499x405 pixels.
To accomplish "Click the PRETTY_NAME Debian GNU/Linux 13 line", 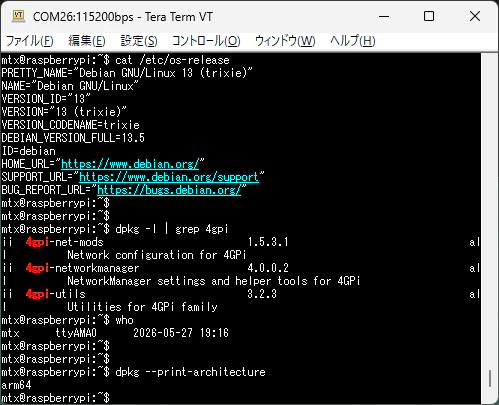I will (127, 73).
